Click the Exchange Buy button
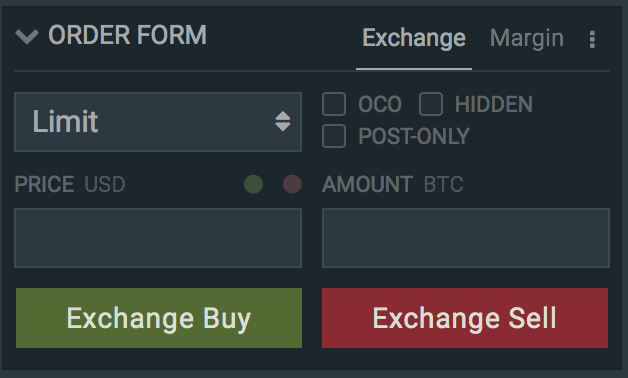Image resolution: width=628 pixels, height=378 pixels. click(x=159, y=318)
